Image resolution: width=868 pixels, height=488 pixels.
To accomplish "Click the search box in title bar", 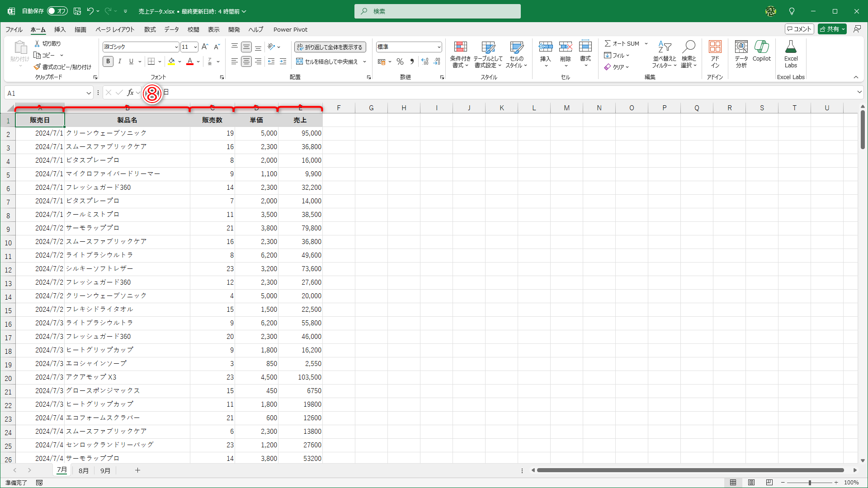I will tap(438, 11).
